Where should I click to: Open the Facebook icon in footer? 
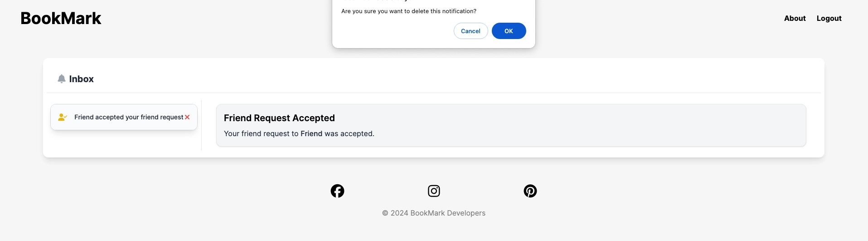[x=337, y=191]
